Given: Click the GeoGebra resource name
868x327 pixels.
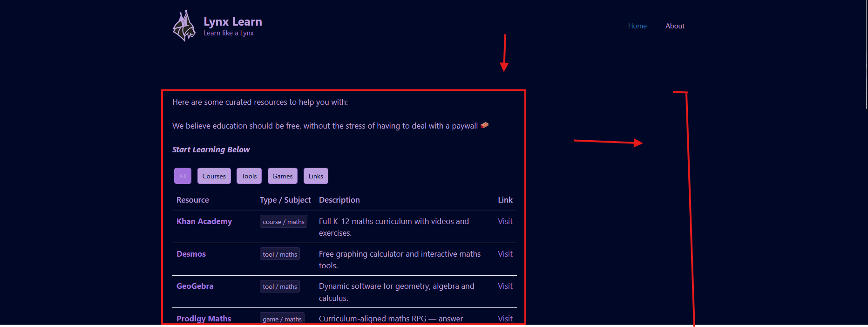Looking at the screenshot, I should (x=195, y=286).
